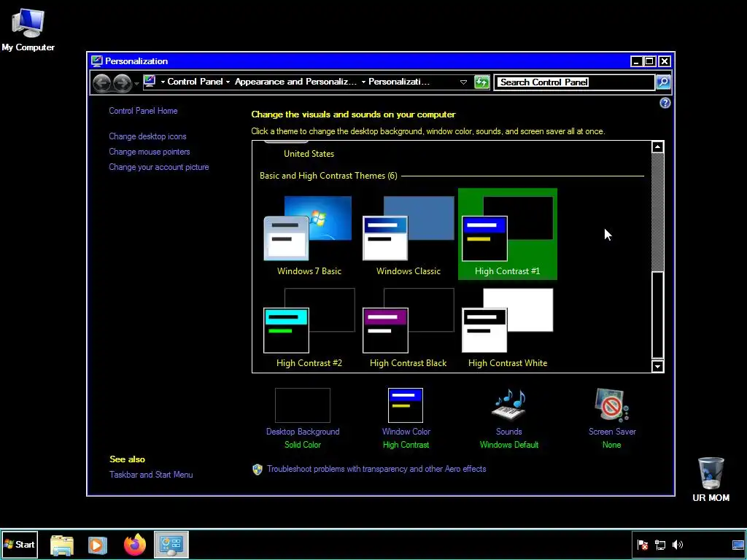Open Change your account picture link
This screenshot has height=560, width=747.
click(x=158, y=167)
